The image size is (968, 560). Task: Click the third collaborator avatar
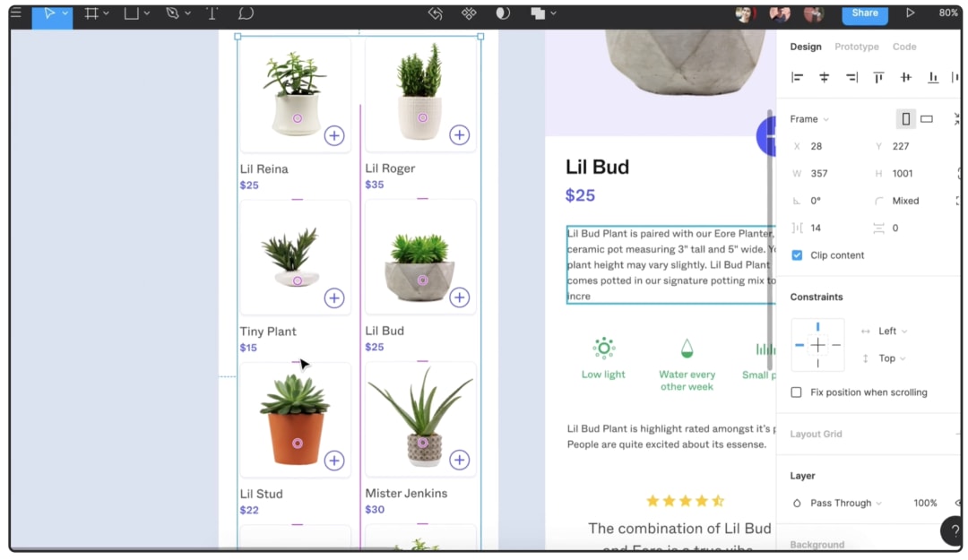point(814,13)
